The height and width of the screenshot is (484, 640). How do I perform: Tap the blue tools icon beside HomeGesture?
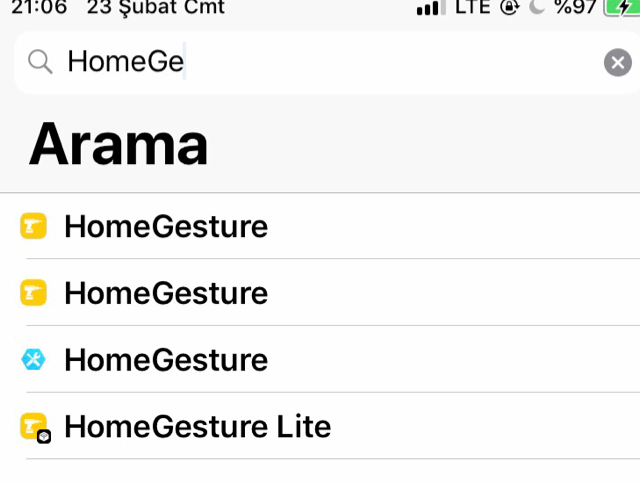pyautogui.click(x=34, y=360)
